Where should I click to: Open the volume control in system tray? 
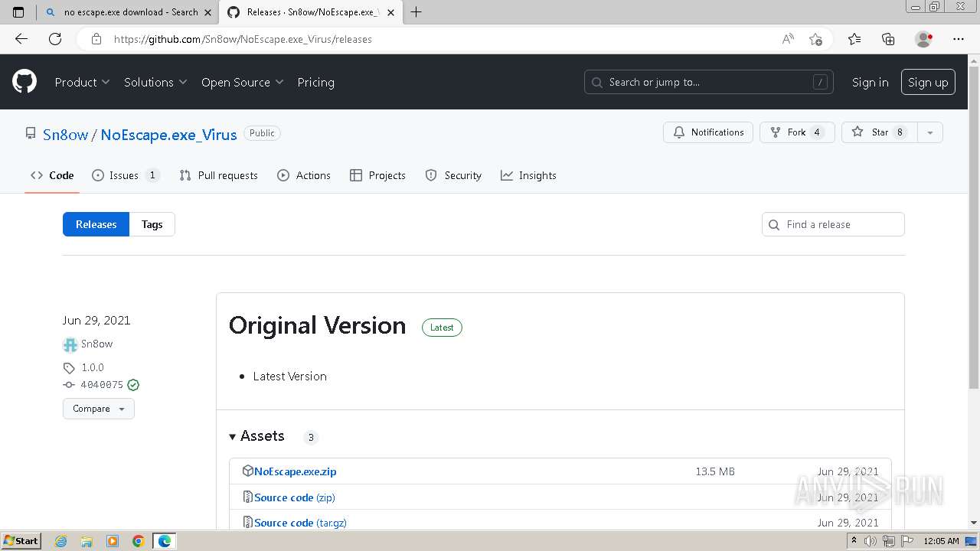(x=871, y=541)
